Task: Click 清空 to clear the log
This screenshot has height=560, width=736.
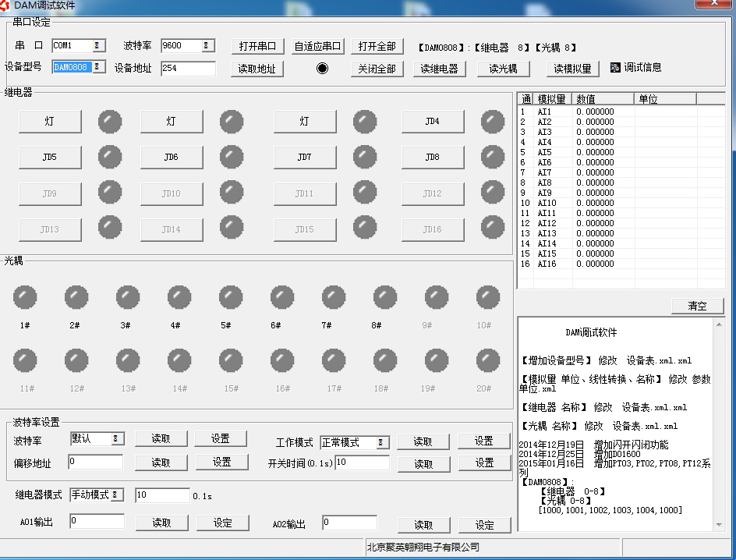Action: tap(697, 306)
